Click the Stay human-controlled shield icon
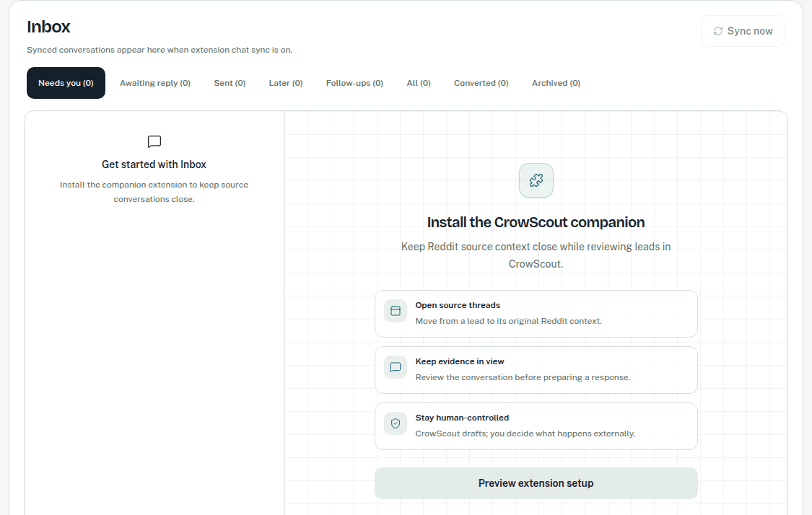Viewport: 812px width, 515px height. (396, 423)
